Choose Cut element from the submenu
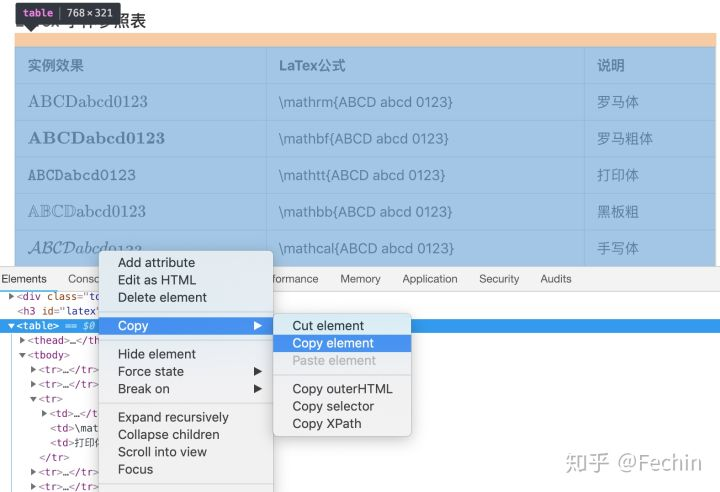720x492 pixels. click(342, 326)
